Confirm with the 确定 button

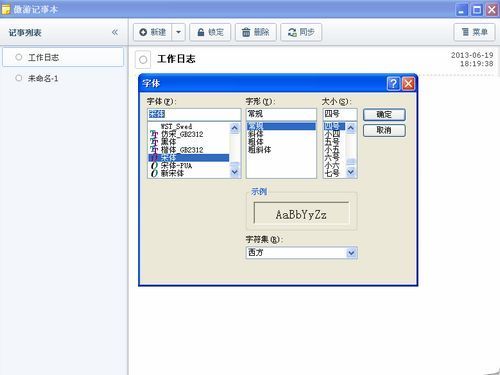click(384, 115)
